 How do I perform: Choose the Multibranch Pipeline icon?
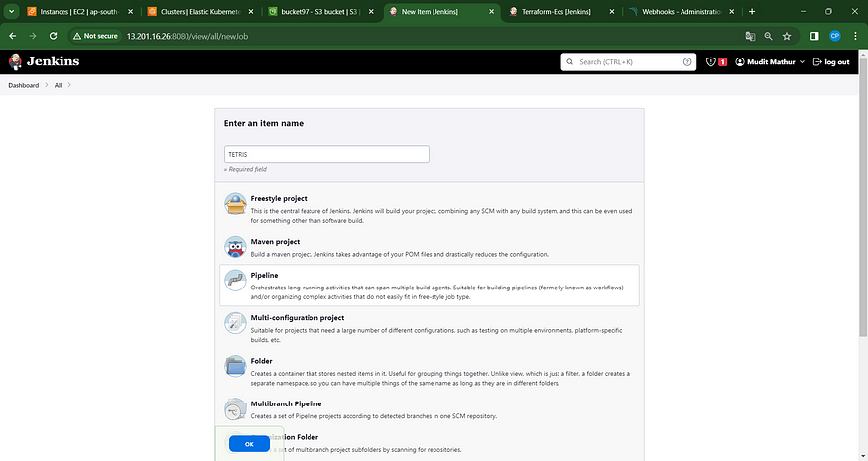[x=235, y=409]
